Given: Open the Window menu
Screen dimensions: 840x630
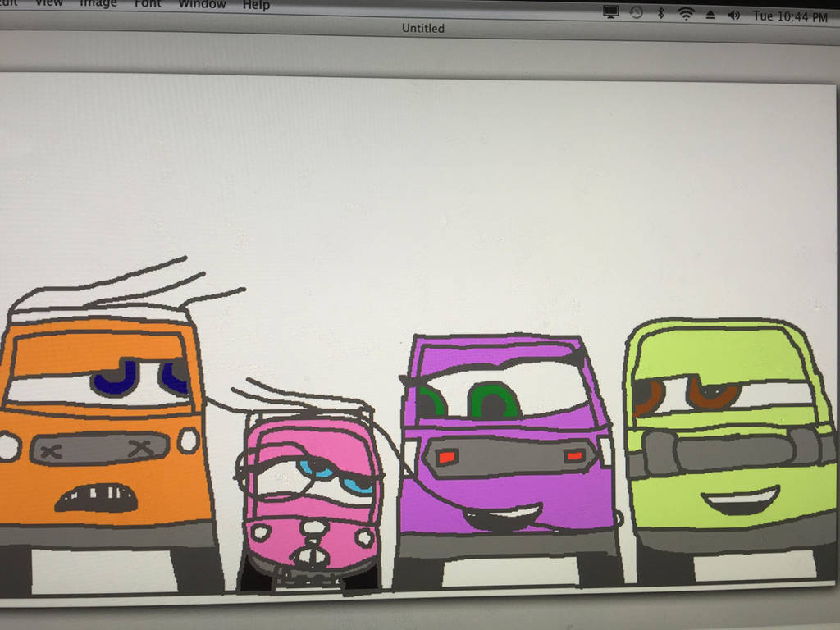Looking at the screenshot, I should (x=202, y=4).
